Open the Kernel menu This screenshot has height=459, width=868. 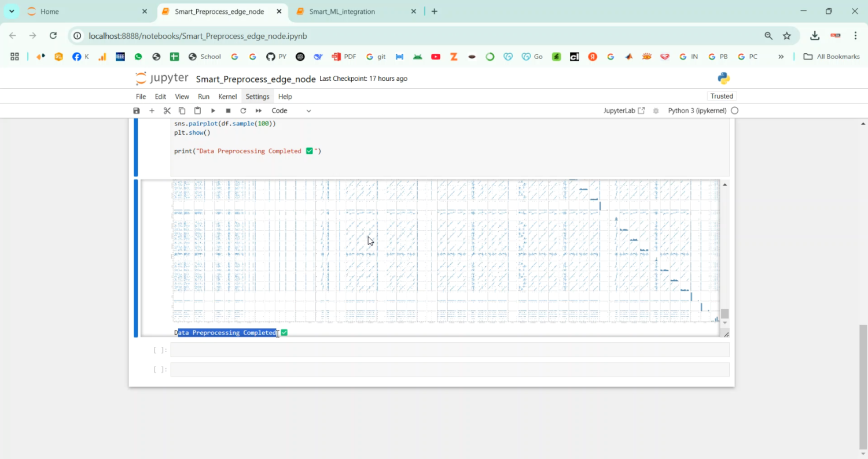click(x=227, y=97)
